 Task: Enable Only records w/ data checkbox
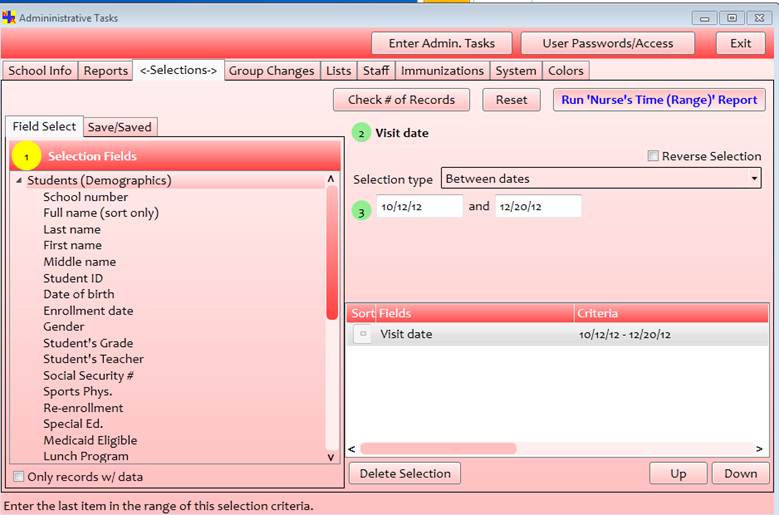(18, 477)
